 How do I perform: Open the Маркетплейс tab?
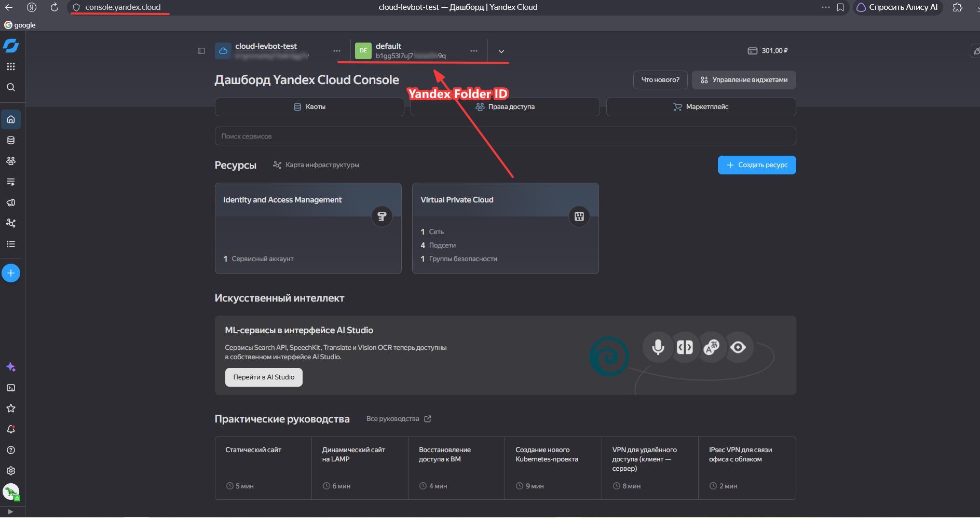[701, 107]
